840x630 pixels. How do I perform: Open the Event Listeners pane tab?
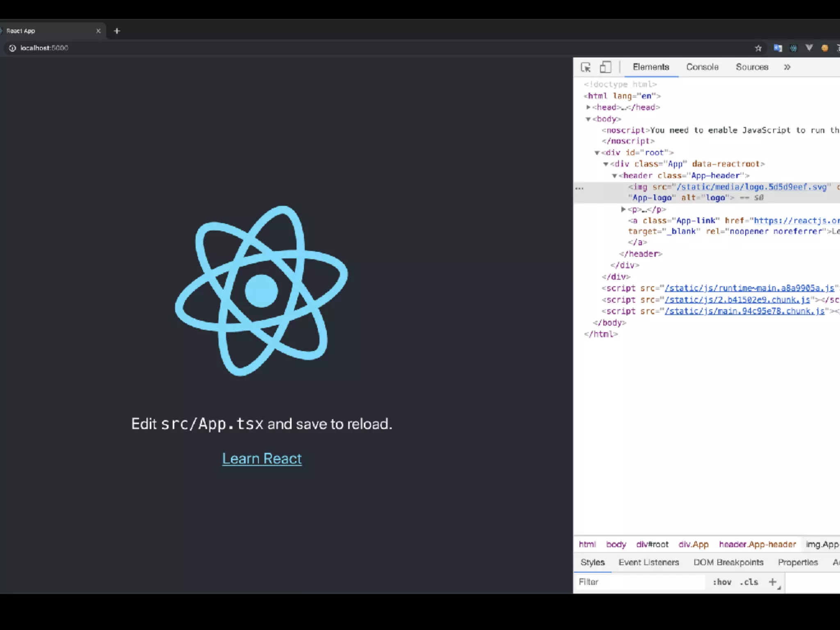tap(649, 562)
